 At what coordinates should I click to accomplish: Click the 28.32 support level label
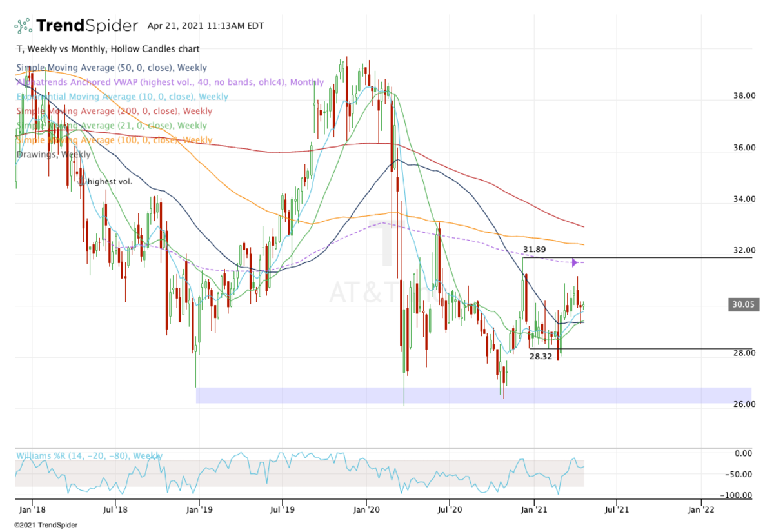[x=540, y=356]
